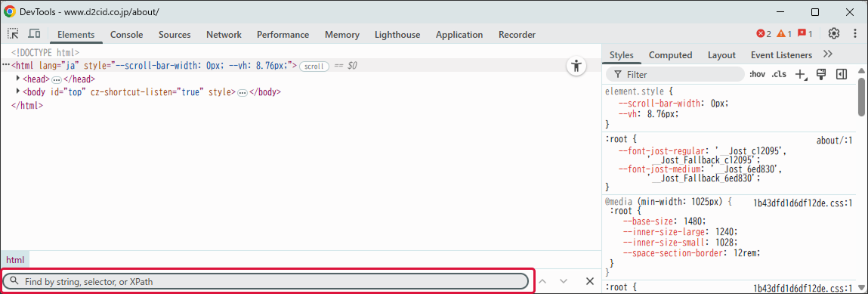Click the html breadcrumb at the bottom
The height and width of the screenshot is (294, 868).
tap(15, 260)
